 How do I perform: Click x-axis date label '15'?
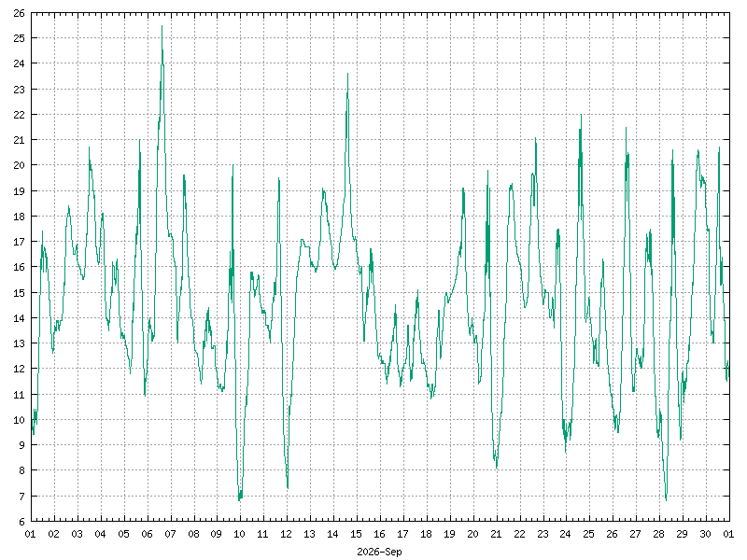(357, 534)
